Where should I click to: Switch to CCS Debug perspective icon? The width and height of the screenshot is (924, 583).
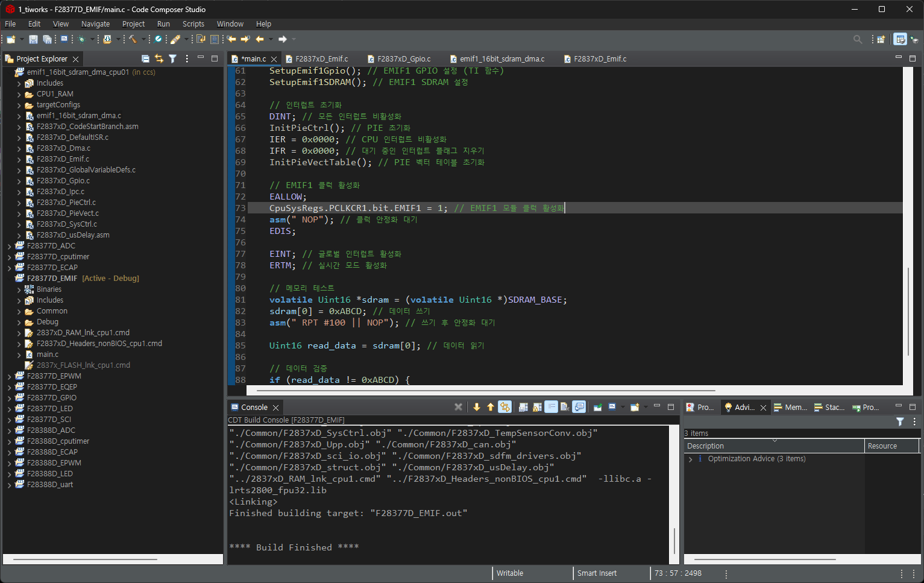point(914,39)
